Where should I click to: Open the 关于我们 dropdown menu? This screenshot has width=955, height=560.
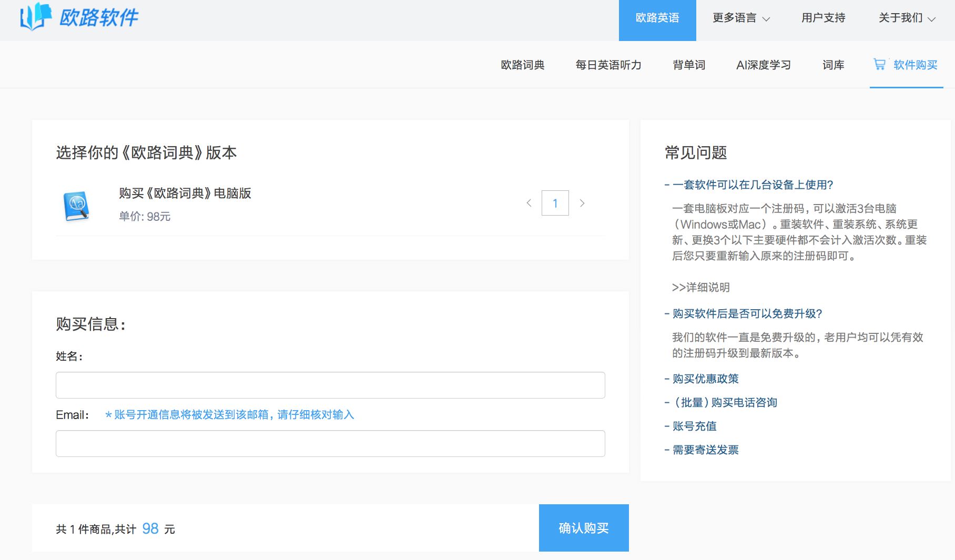coord(907,18)
